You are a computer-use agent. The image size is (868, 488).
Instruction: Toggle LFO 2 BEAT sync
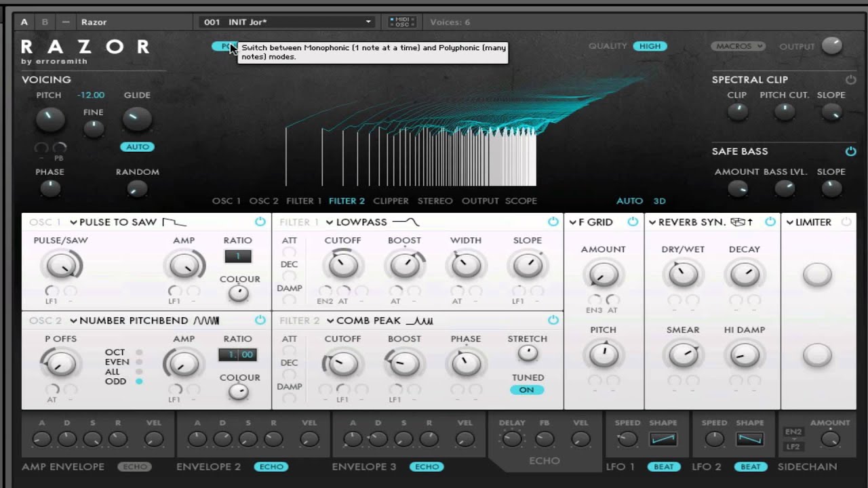click(751, 466)
